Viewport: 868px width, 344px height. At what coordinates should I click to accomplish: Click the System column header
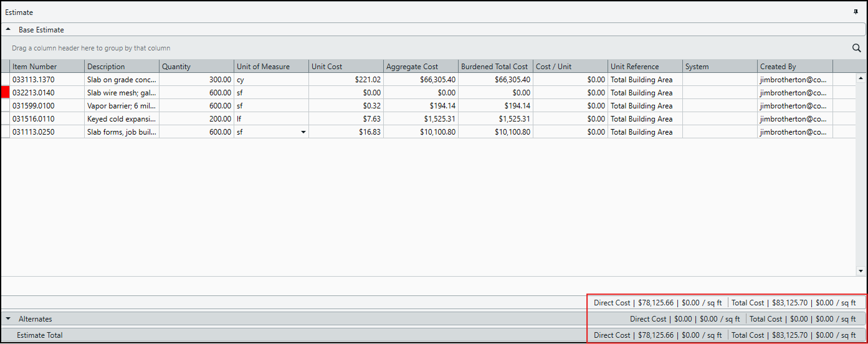pos(720,66)
